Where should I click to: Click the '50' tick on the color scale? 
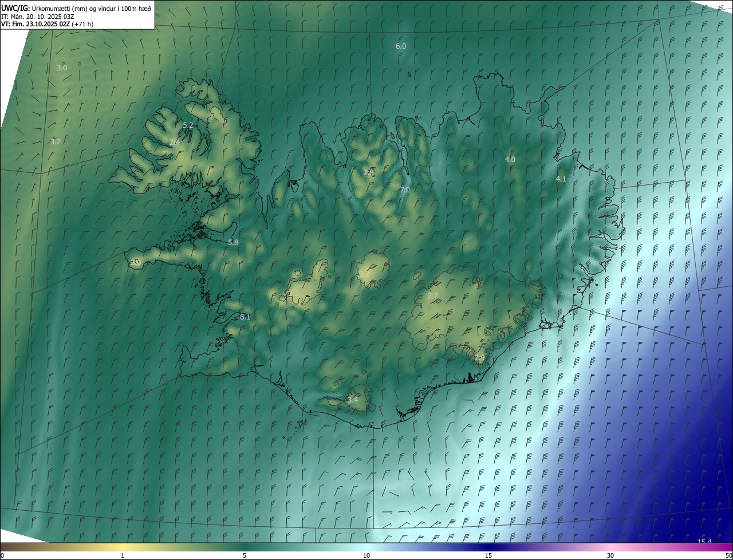(728, 555)
